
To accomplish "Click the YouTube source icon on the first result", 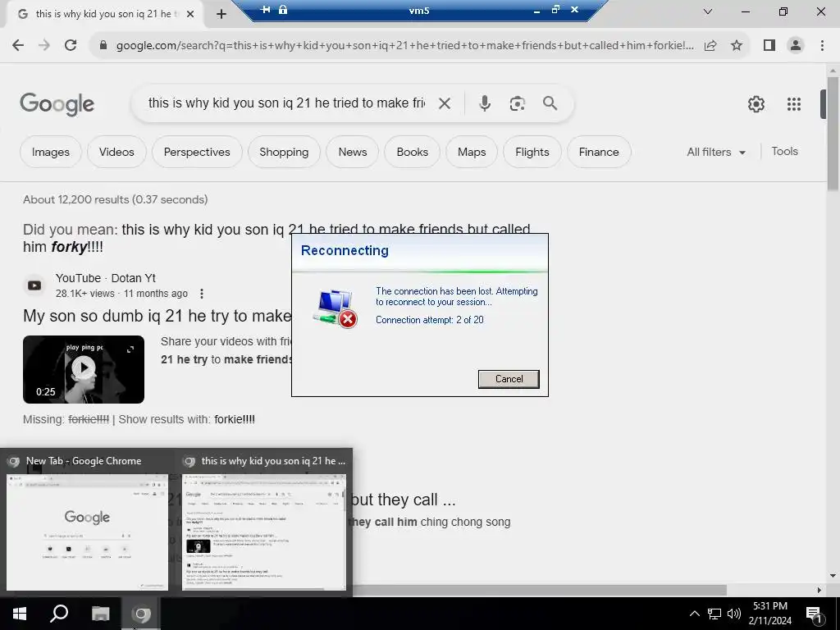I will click(34, 285).
